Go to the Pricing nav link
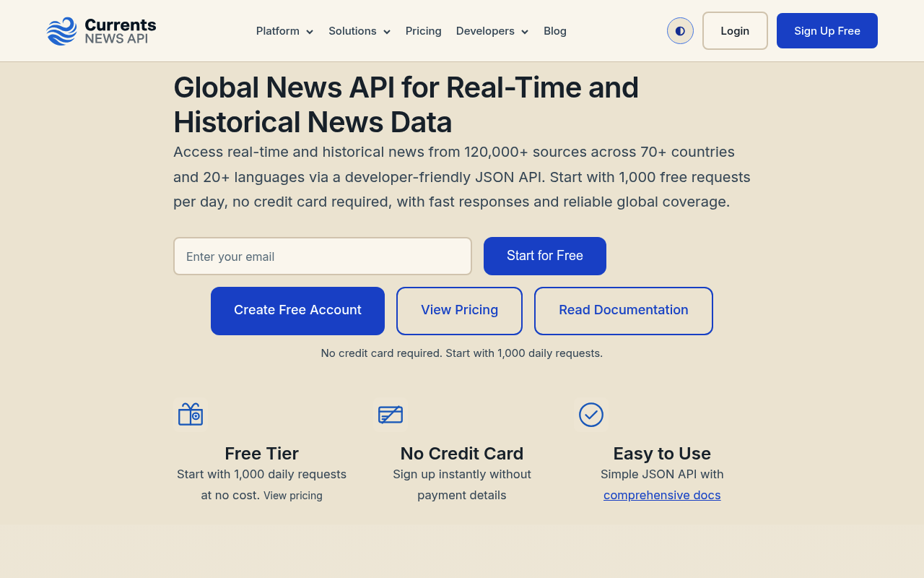This screenshot has height=578, width=924. (424, 31)
